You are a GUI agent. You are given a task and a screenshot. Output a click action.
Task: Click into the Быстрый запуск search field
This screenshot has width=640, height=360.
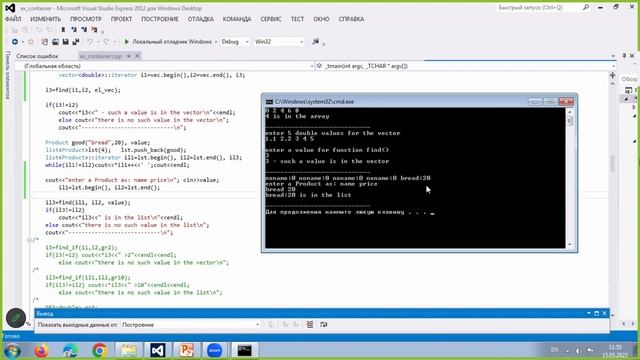pyautogui.click(x=538, y=7)
